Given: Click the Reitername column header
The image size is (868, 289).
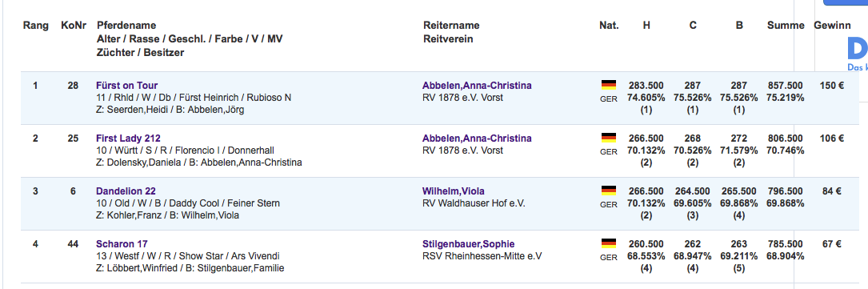Looking at the screenshot, I should click(x=451, y=26).
